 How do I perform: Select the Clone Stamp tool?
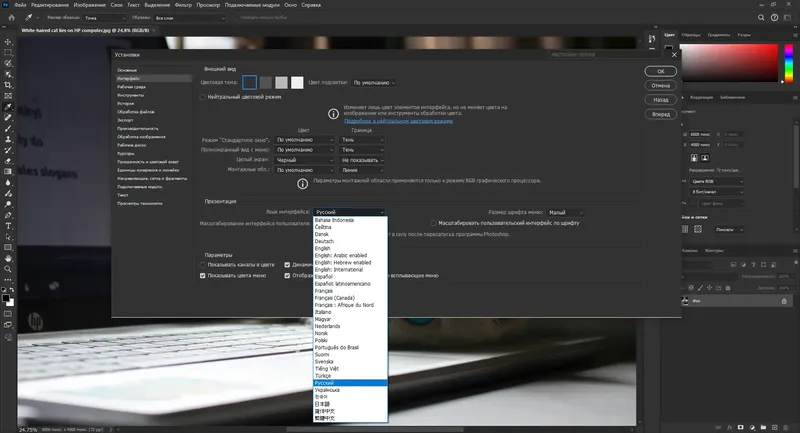point(8,139)
